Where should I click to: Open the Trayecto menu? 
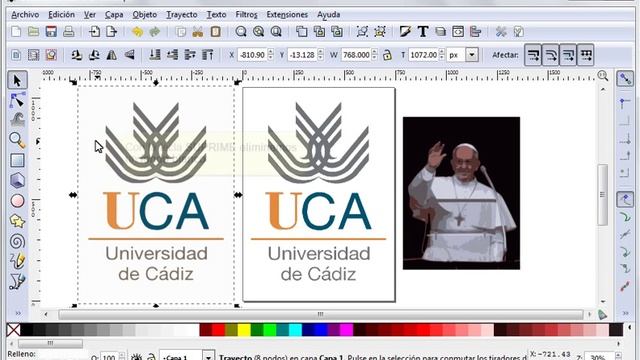tap(181, 15)
